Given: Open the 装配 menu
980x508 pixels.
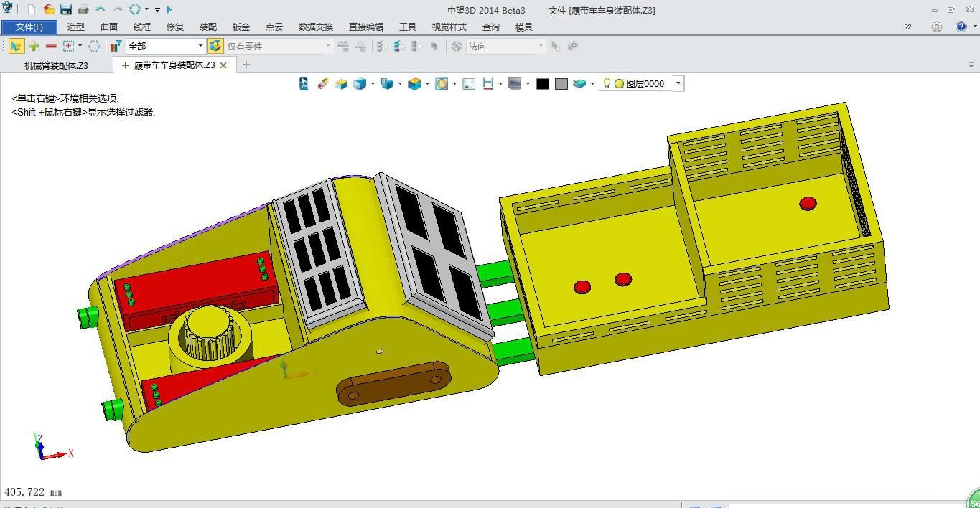Looking at the screenshot, I should click(x=207, y=27).
